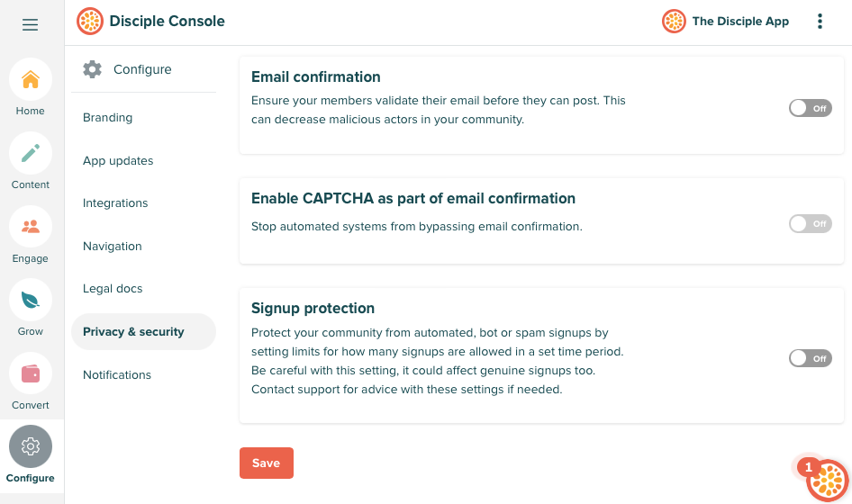Viewport: 852px width, 504px height.
Task: Toggle Enable CAPTCHA switch
Action: pos(810,223)
